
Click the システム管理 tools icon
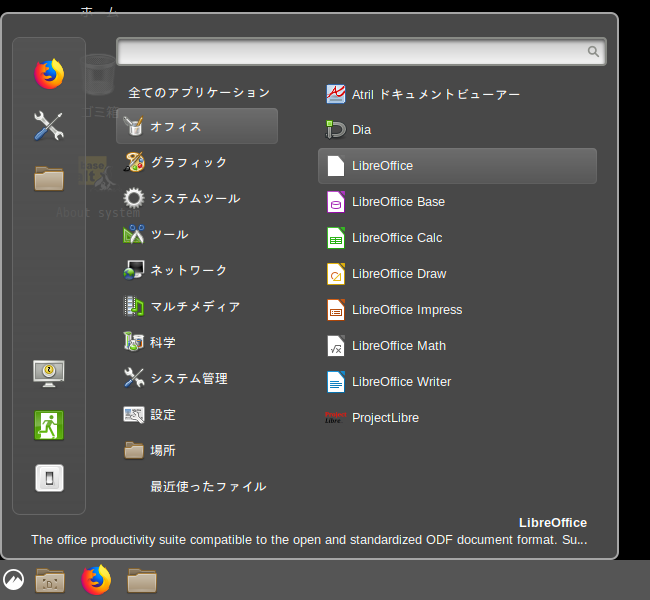pos(133,378)
